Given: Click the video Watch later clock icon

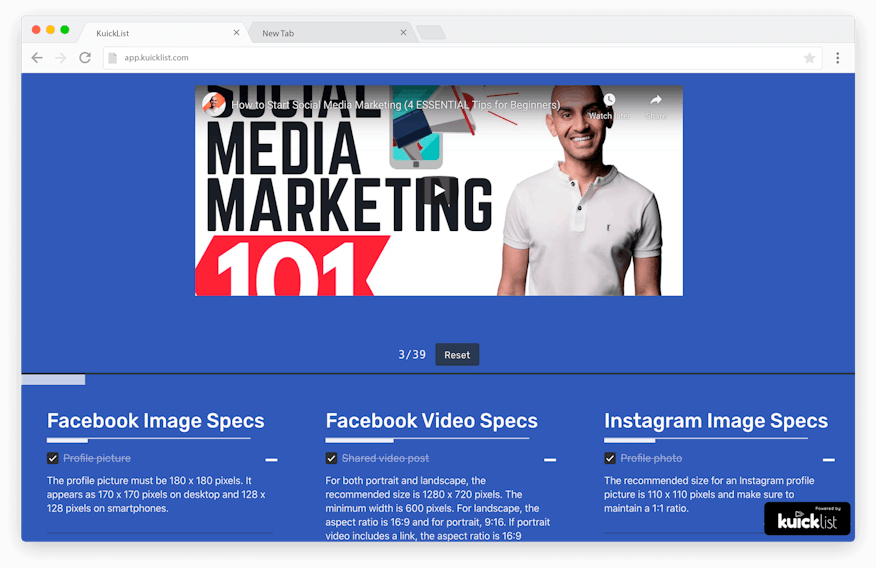Looking at the screenshot, I should pyautogui.click(x=609, y=101).
